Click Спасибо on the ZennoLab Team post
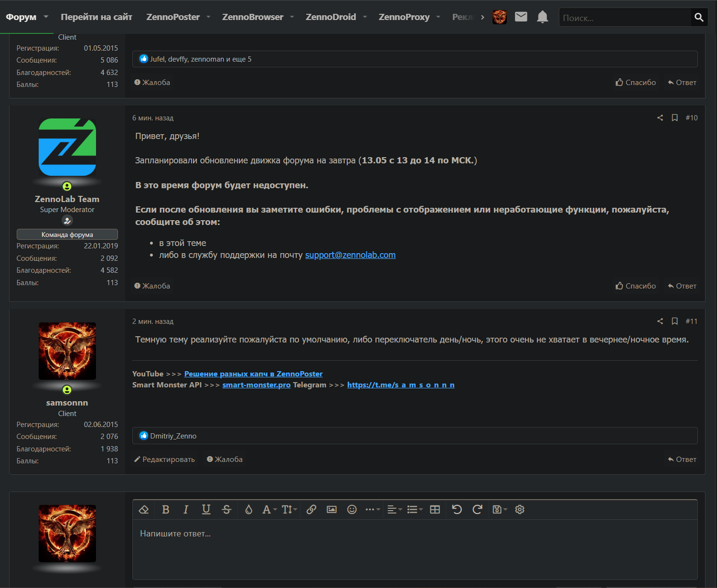Screen dimensions: 717x588 click(636, 286)
